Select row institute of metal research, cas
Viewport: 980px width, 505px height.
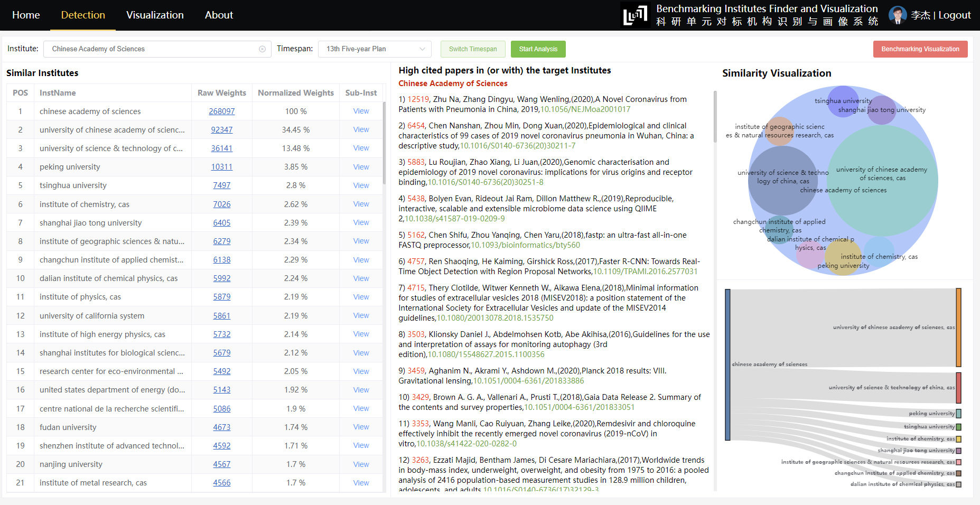[194, 483]
